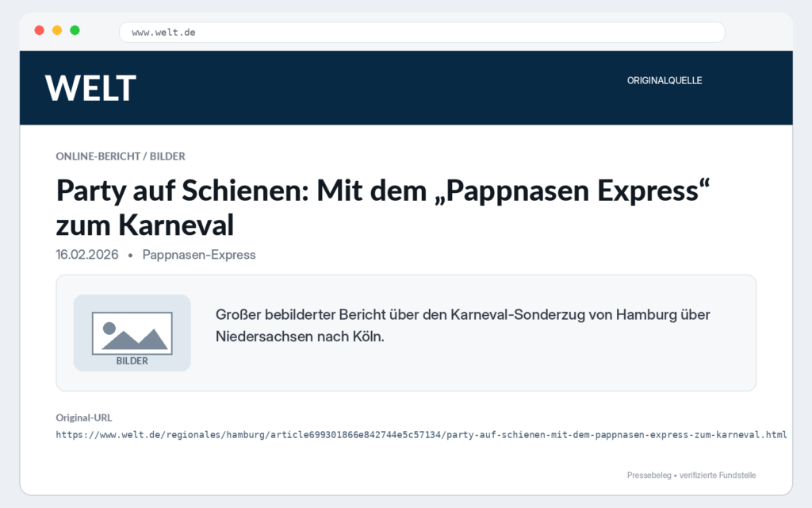Click the "Pappnasen-Express" tag next to date
The image size is (812, 508).
[x=199, y=255]
